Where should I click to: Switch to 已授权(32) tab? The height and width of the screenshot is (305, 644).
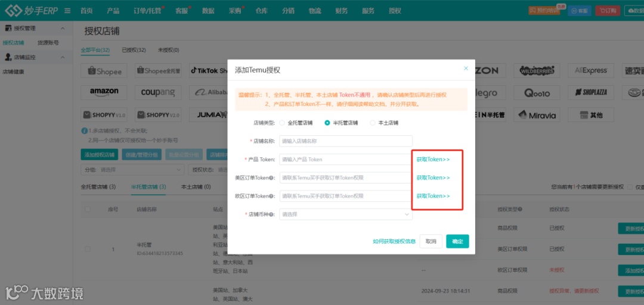click(134, 50)
